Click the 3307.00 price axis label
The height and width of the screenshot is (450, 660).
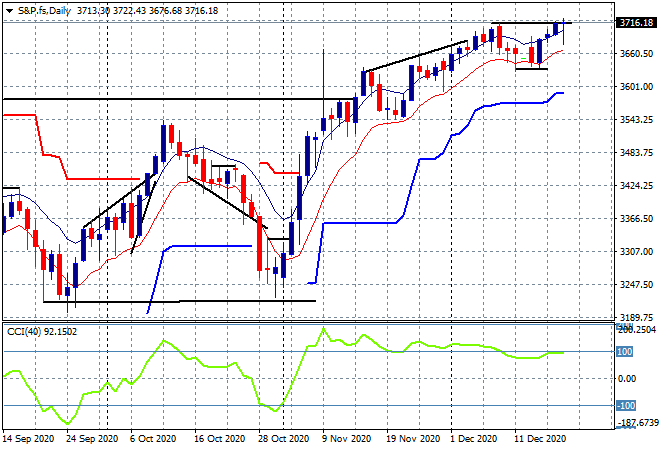[636, 252]
